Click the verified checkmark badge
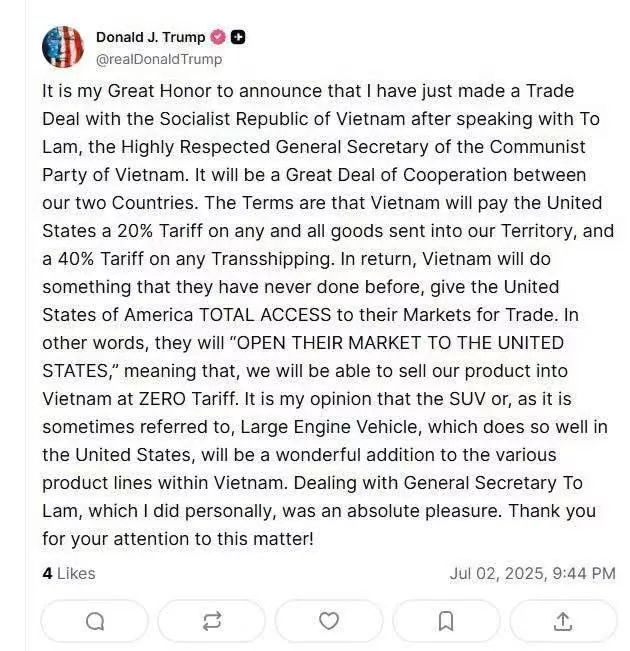 pyautogui.click(x=218, y=38)
